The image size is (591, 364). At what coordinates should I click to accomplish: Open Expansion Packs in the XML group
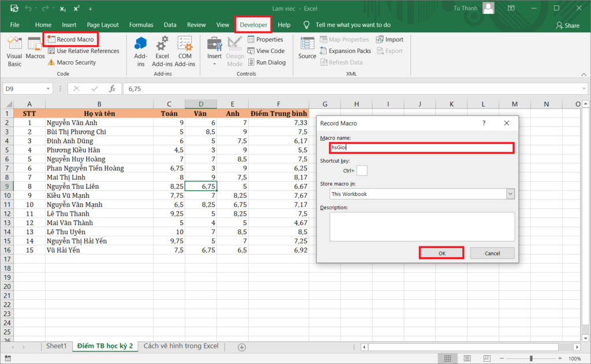[345, 51]
